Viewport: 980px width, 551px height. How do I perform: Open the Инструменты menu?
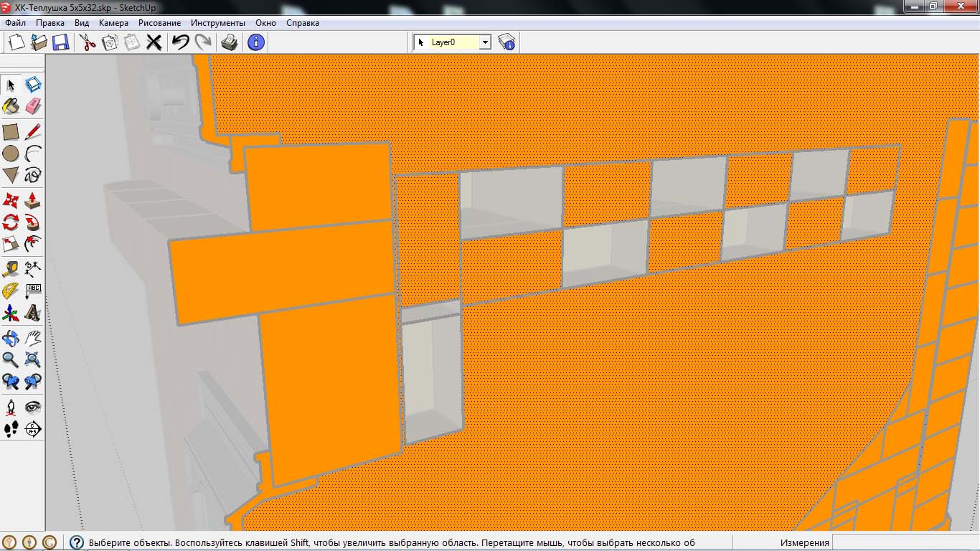218,23
